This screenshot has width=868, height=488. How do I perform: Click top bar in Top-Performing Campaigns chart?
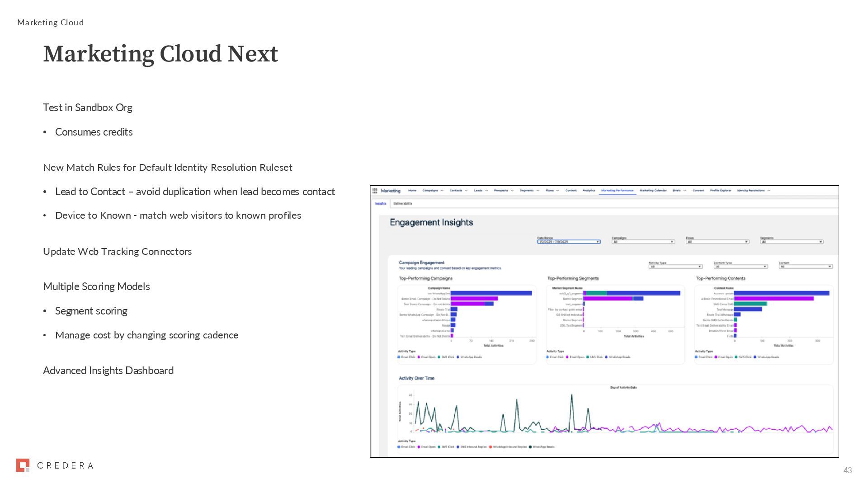[x=491, y=293]
